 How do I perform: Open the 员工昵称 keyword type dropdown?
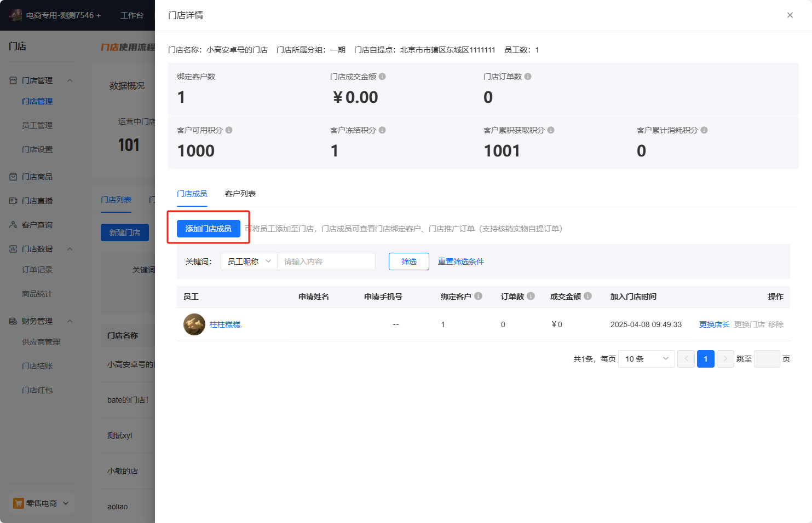(x=249, y=261)
